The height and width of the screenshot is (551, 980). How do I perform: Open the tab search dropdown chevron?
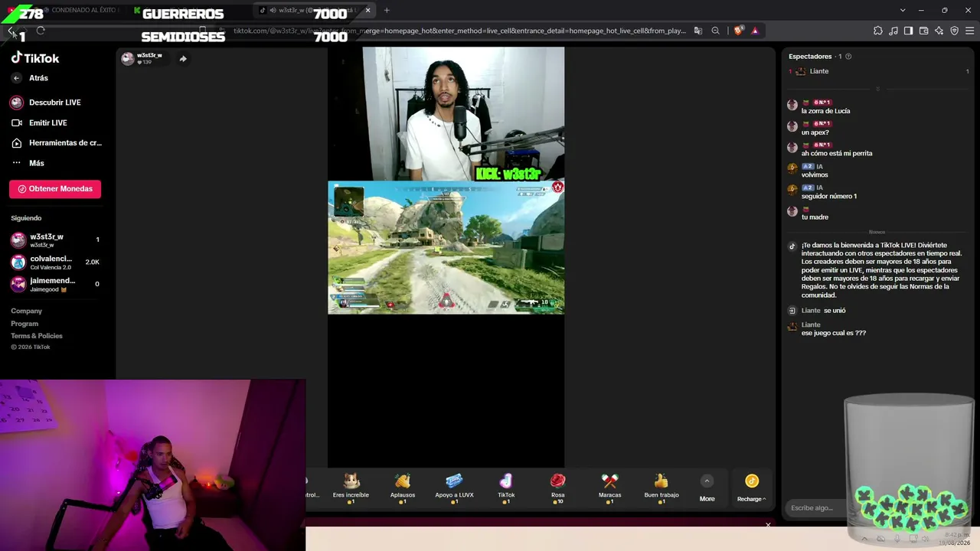pos(903,10)
